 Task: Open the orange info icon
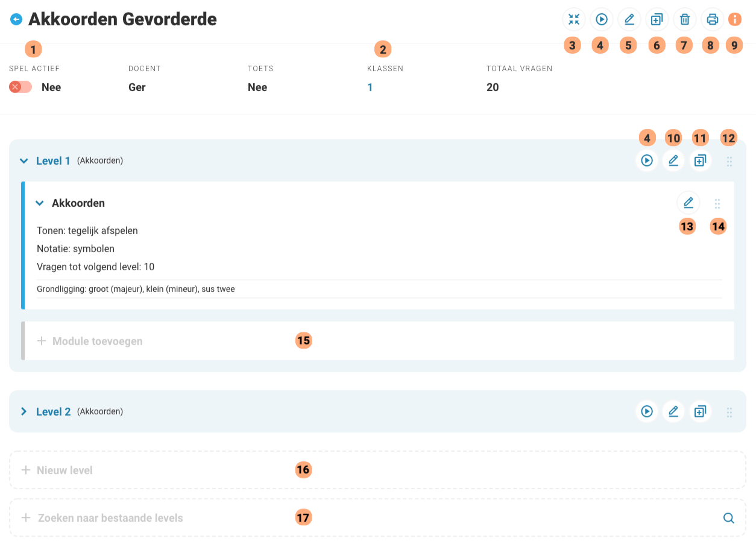(735, 19)
